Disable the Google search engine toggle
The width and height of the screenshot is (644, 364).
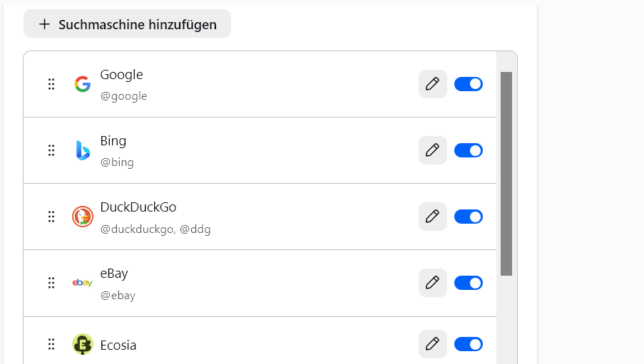469,84
